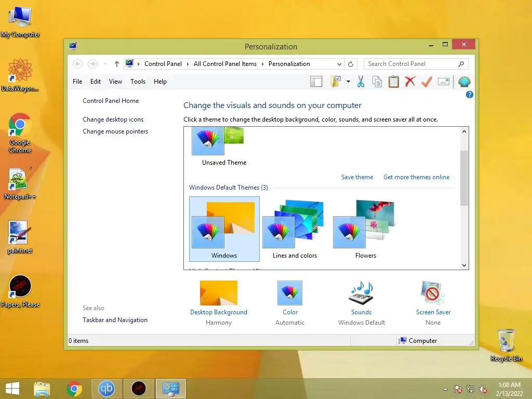
Task: Open Control Panel Home link
Action: pyautogui.click(x=111, y=101)
